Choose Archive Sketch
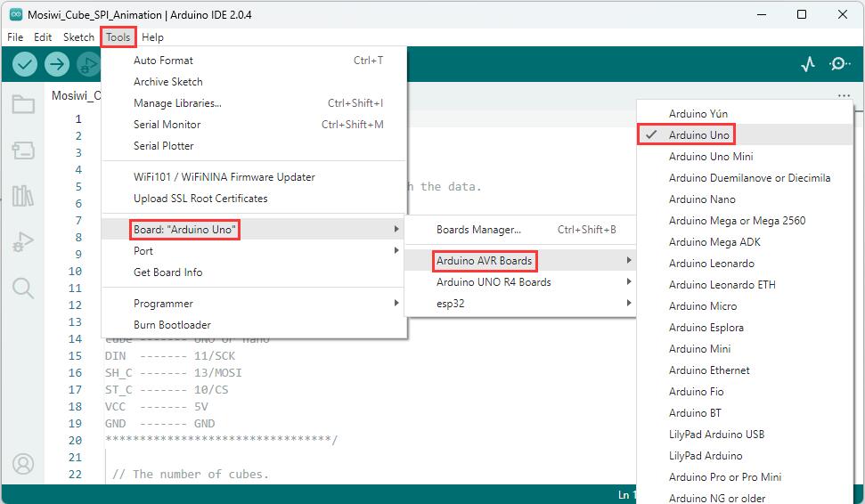865x504 pixels. (254, 82)
